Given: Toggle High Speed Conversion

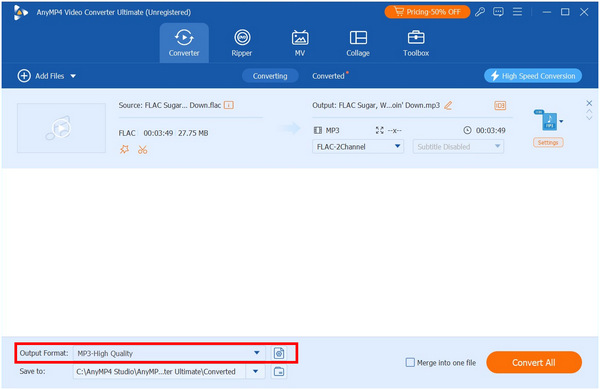Looking at the screenshot, I should [x=533, y=76].
